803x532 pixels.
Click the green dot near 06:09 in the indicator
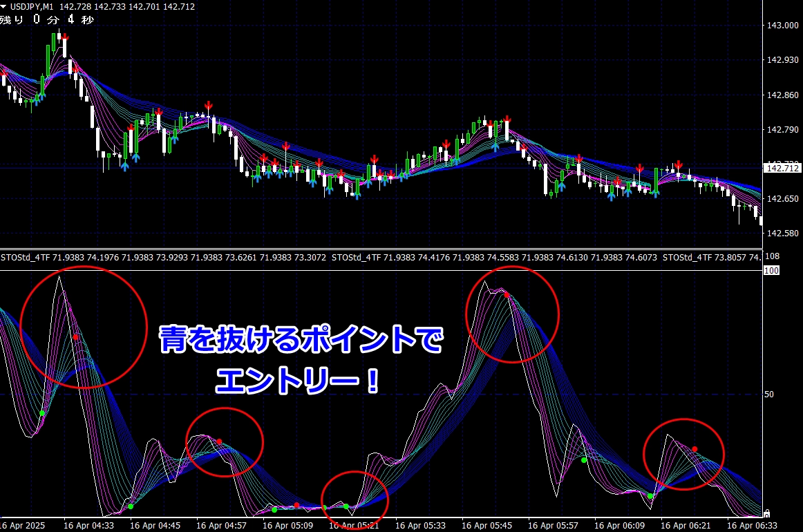pos(650,495)
